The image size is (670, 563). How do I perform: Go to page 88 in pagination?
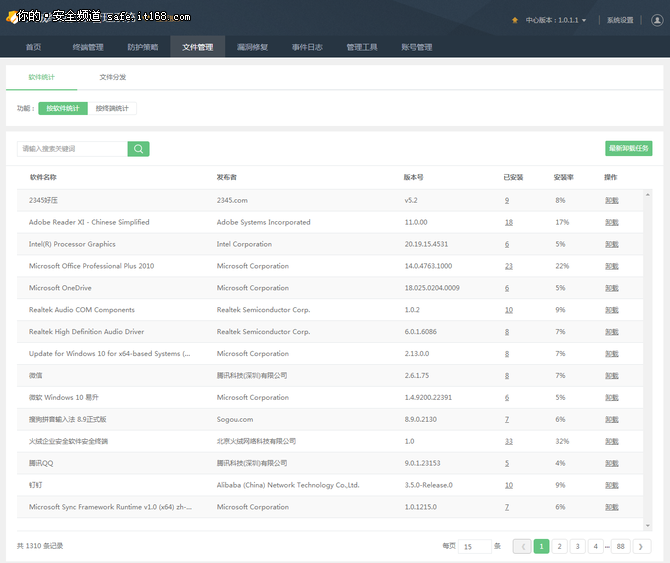[x=620, y=546]
